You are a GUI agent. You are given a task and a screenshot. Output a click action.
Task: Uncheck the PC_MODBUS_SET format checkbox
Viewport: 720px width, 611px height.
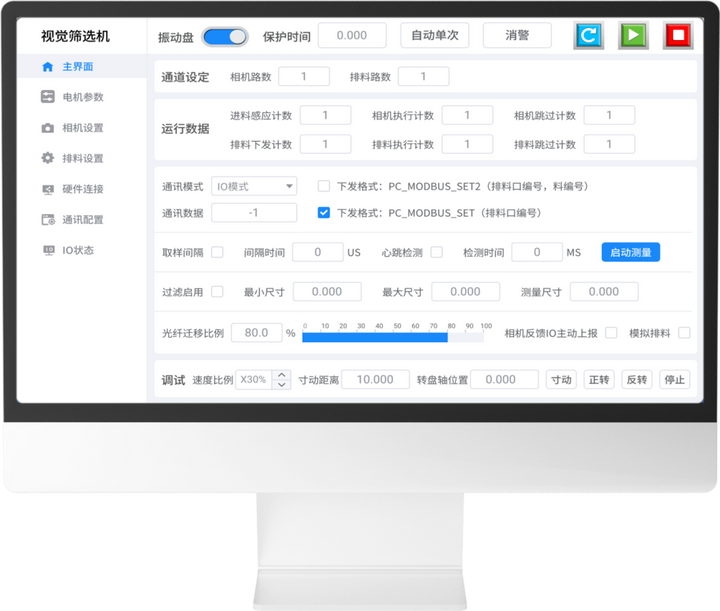pos(324,213)
